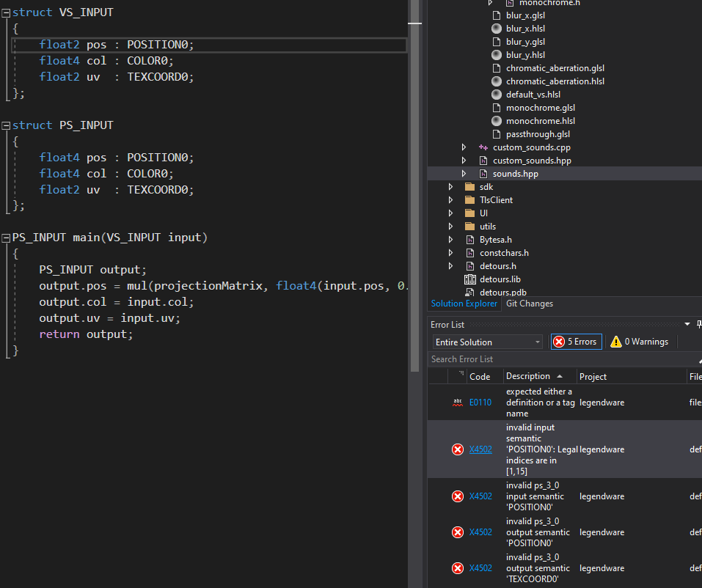Collapse the PS_INPUT main function block
This screenshot has width=702, height=588.
(x=6, y=238)
